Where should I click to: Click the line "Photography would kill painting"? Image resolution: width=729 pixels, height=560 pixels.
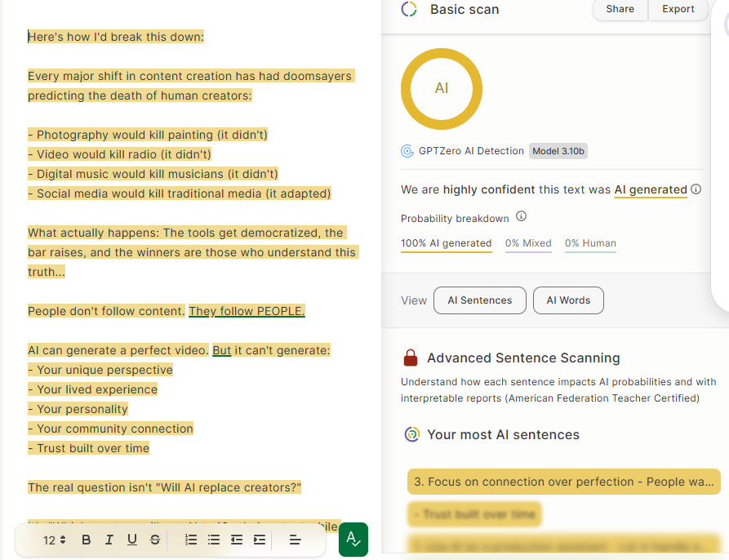[148, 135]
